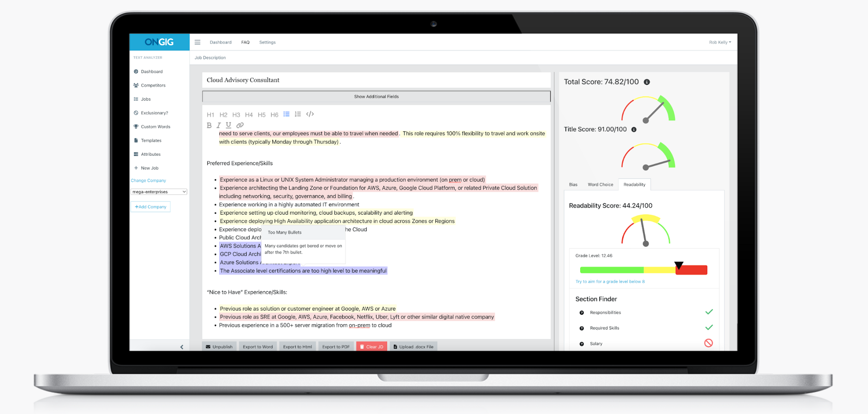Switch to the Word Choice tab
Image resolution: width=868 pixels, height=414 pixels.
click(600, 184)
